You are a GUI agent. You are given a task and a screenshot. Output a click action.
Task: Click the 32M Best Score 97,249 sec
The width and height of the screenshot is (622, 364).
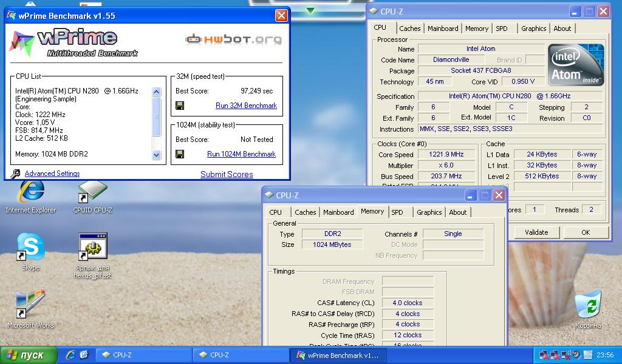257,91
